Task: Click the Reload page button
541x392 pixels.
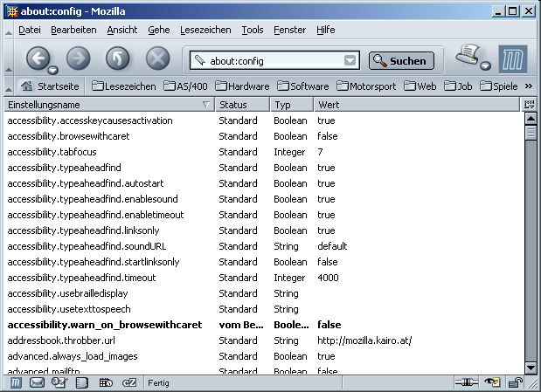Action: 118,58
